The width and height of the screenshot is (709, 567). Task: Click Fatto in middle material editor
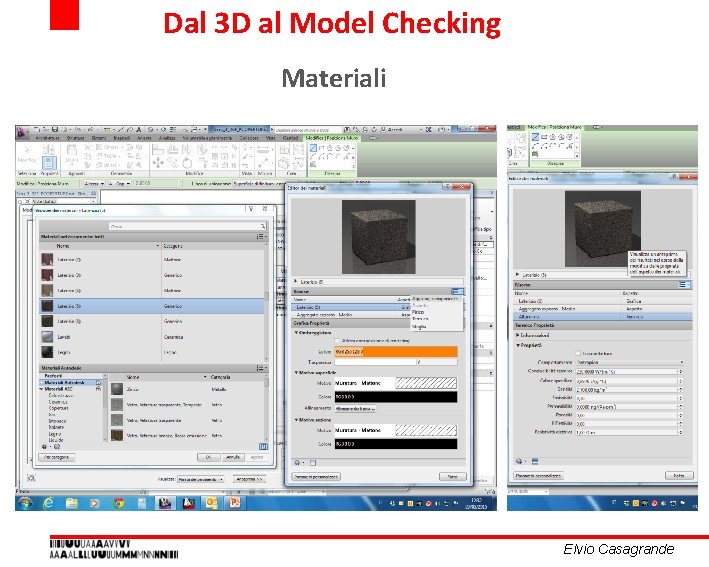[x=453, y=477]
